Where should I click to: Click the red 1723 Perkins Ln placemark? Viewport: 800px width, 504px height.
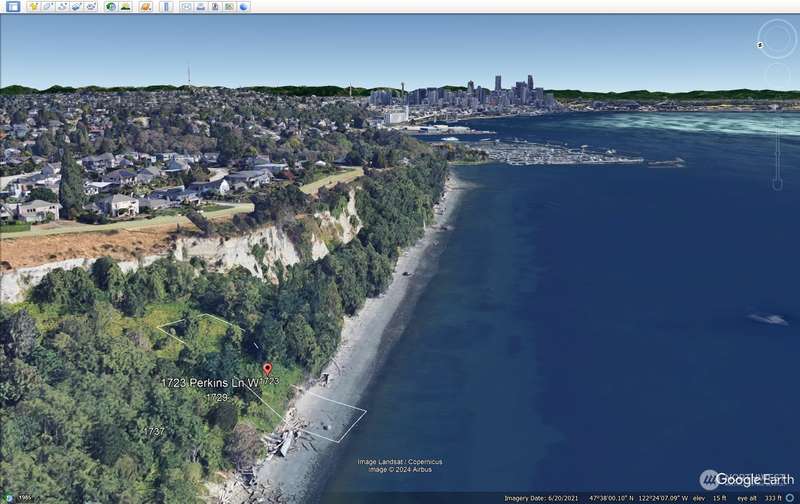point(266,368)
